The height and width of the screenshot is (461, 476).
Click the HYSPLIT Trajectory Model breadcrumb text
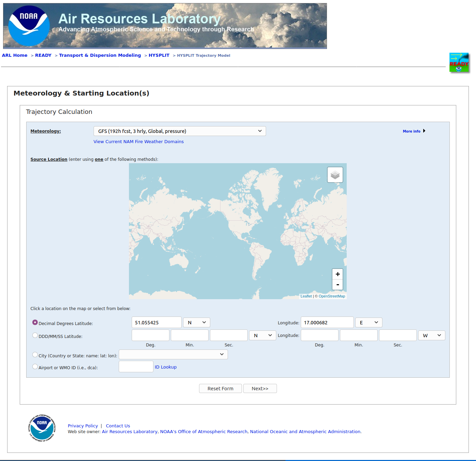[x=203, y=55]
